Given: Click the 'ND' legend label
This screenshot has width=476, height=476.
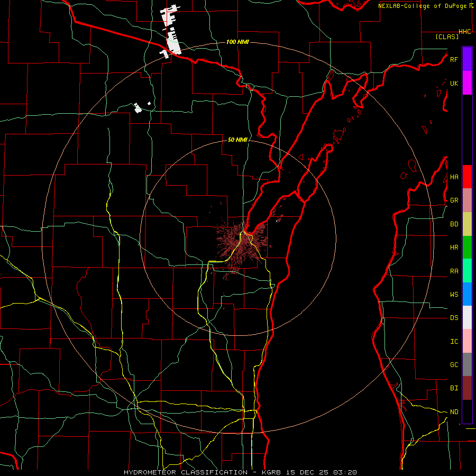Looking at the screenshot, I should (x=454, y=412).
